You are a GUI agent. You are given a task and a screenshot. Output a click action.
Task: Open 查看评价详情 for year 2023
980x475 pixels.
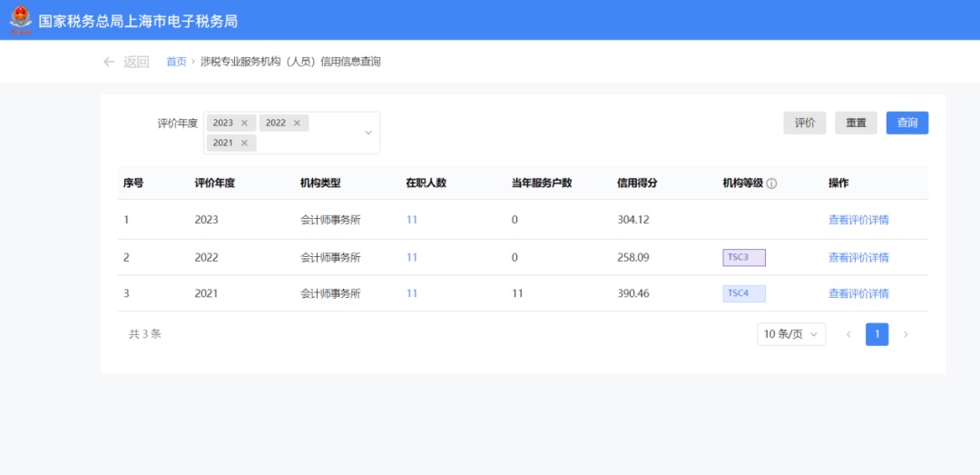tap(857, 220)
